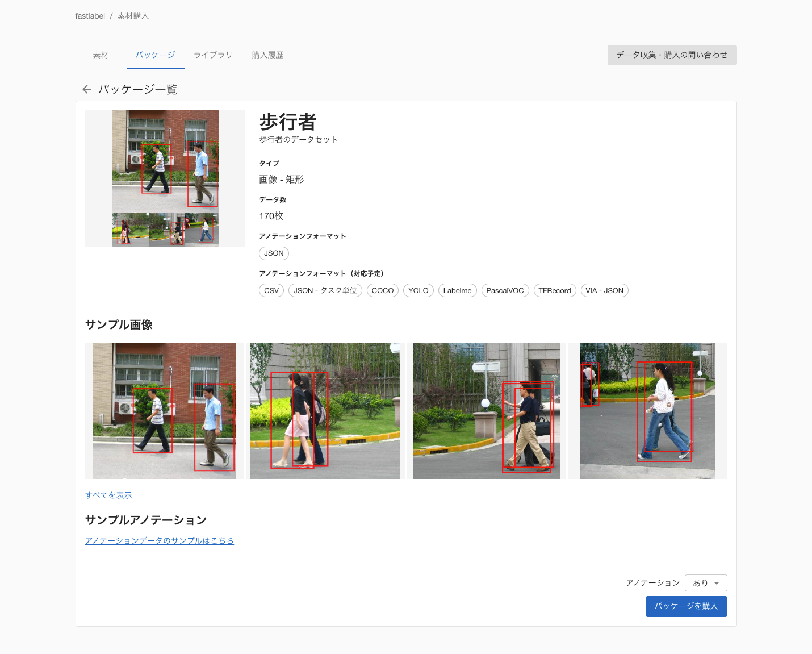812x654 pixels.
Task: Open sample image of man in khaki pants
Action: tap(487, 411)
